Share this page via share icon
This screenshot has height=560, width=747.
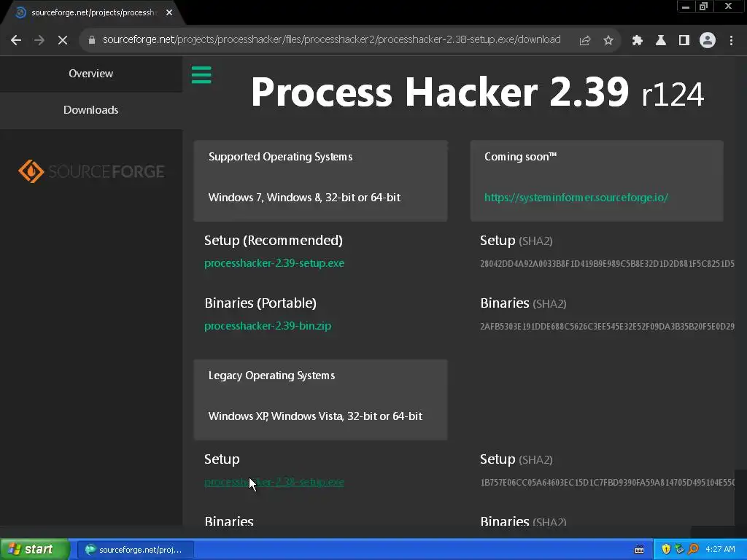(584, 41)
